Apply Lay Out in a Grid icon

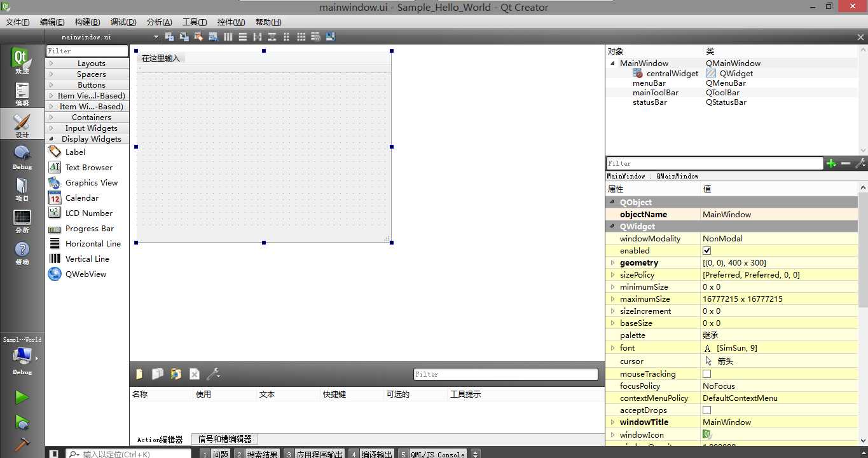tap(301, 37)
